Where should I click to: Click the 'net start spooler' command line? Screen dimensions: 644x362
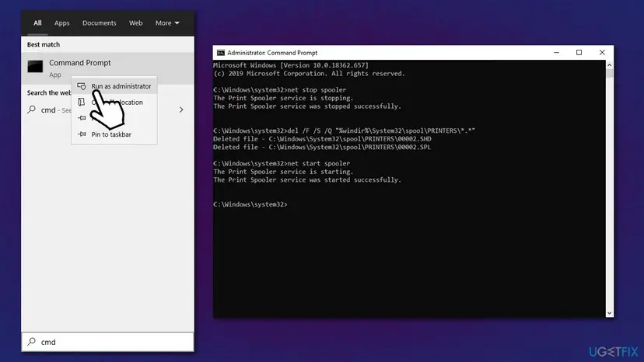point(282,163)
